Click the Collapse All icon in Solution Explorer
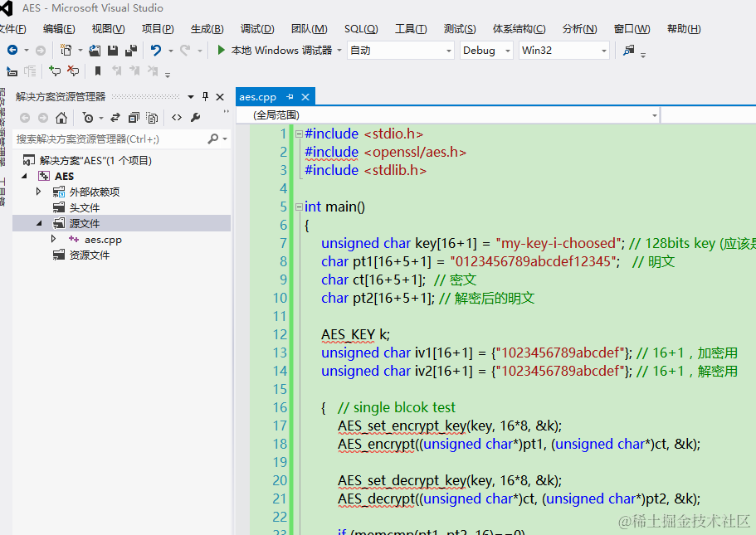Image resolution: width=756 pixels, height=535 pixels. pos(134,118)
